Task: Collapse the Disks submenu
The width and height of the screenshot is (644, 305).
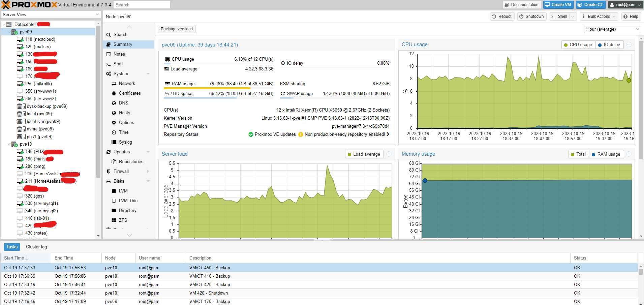Action: [148, 181]
